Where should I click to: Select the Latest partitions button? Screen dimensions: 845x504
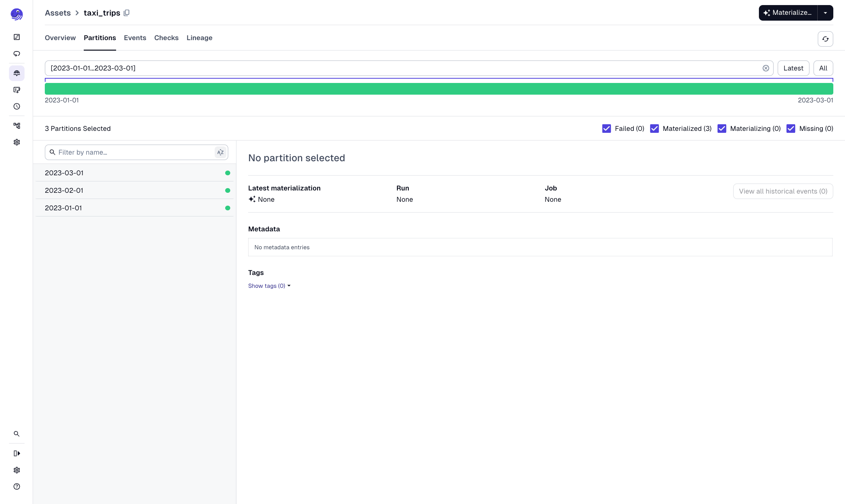(793, 68)
